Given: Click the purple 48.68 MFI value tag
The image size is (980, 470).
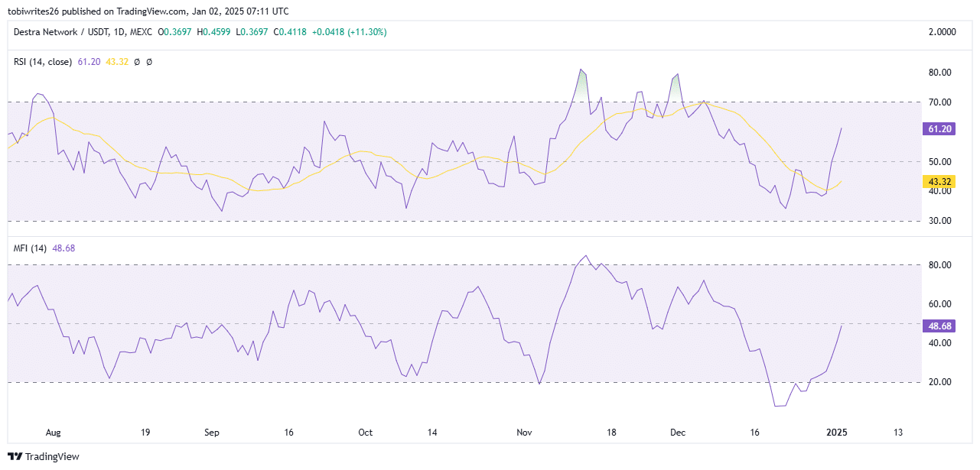Looking at the screenshot, I should tap(939, 326).
